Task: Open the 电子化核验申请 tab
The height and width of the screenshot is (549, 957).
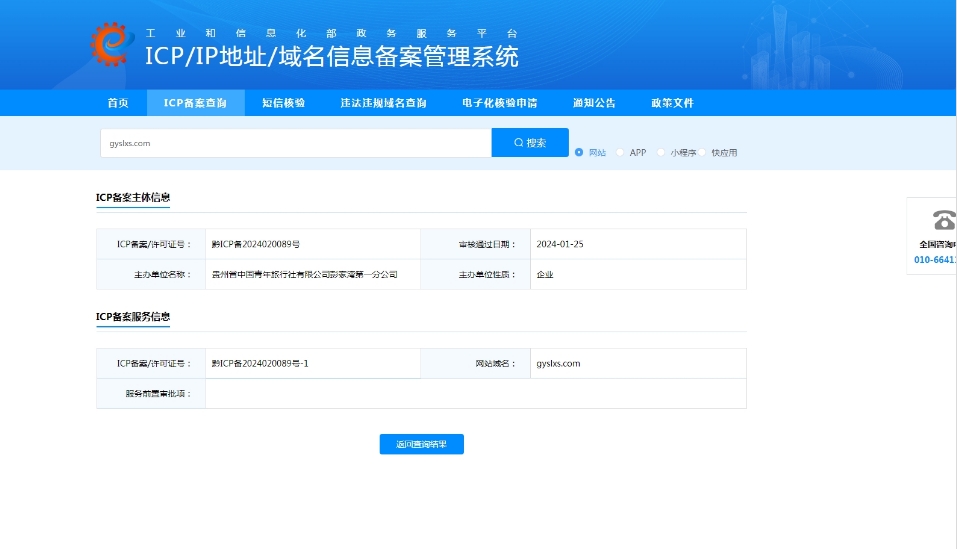Action: click(x=499, y=103)
